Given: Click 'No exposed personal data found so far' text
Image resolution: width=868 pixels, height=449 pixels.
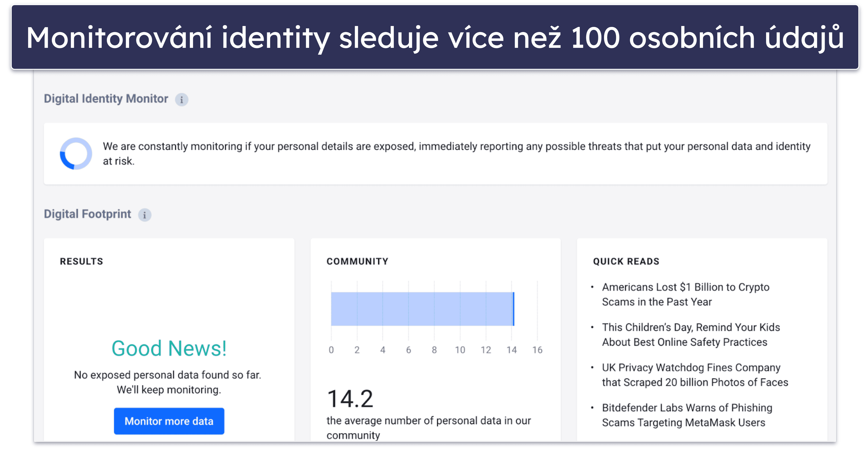Looking at the screenshot, I should pyautogui.click(x=168, y=375).
